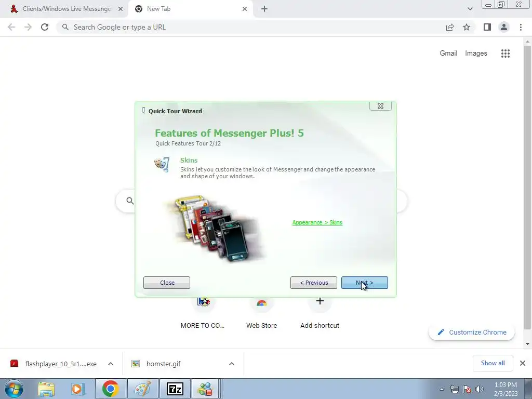Viewport: 532px width, 399px height.
Task: Open the Windows Start menu
Action: click(x=14, y=389)
